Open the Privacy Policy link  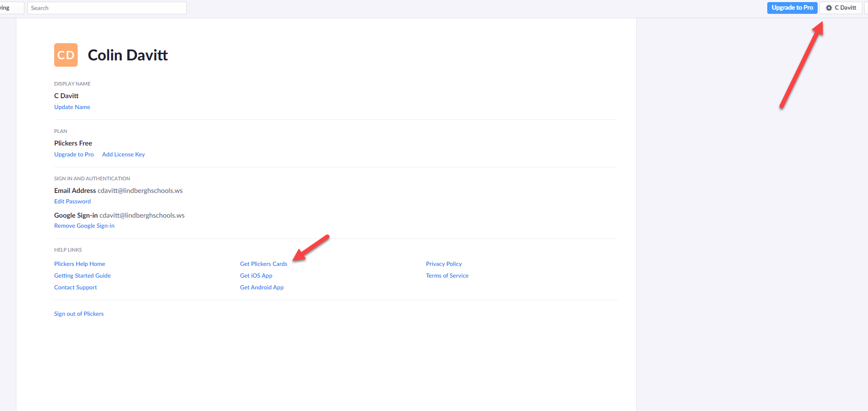pos(444,264)
